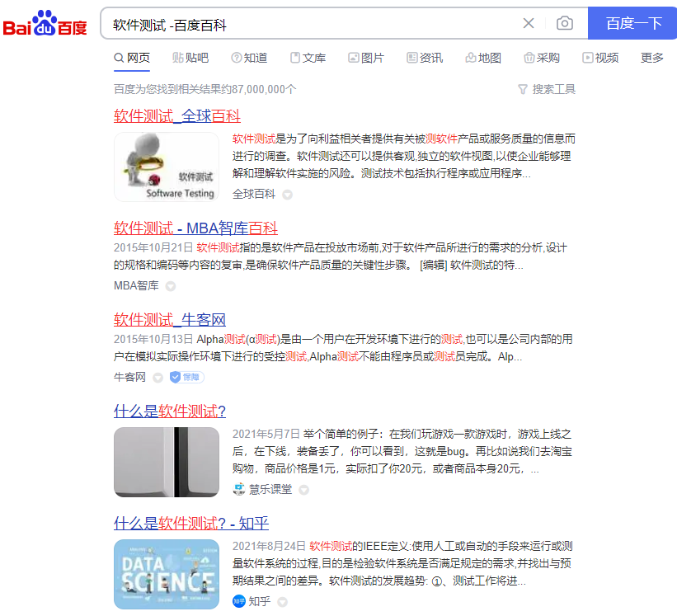
Task: Click the 慧乐课堂 source label
Action: click(x=270, y=490)
